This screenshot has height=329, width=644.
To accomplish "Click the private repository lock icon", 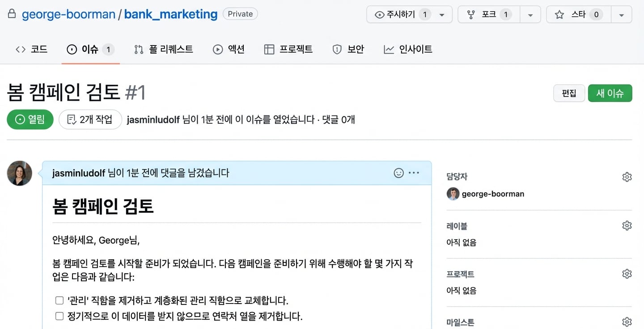I will pos(12,14).
